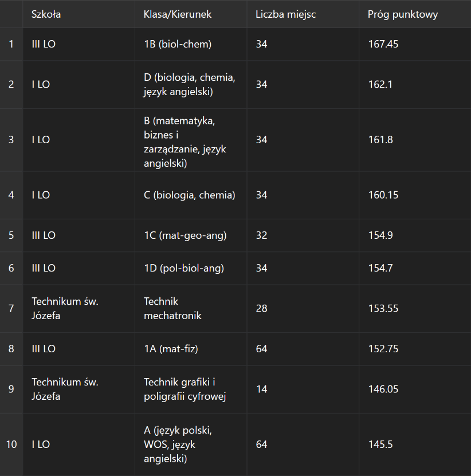Click the 1C (mat-geo-ang) cell
The width and height of the screenshot is (471, 476).
(x=191, y=235)
